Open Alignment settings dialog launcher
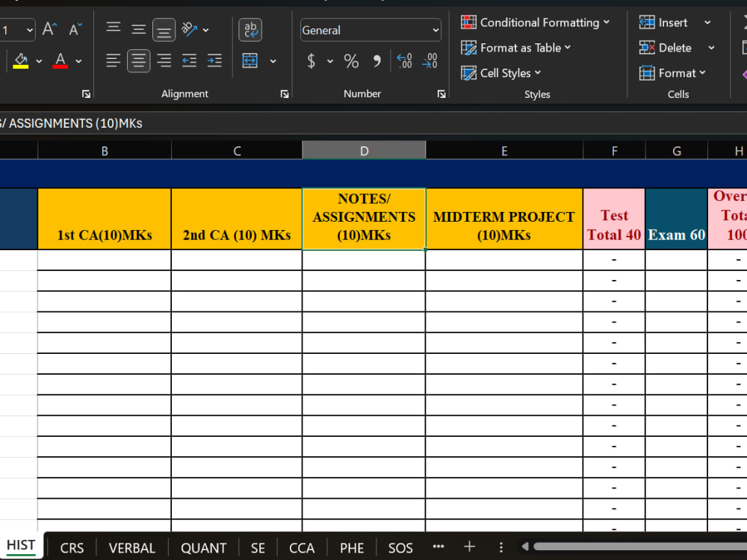 coord(285,94)
